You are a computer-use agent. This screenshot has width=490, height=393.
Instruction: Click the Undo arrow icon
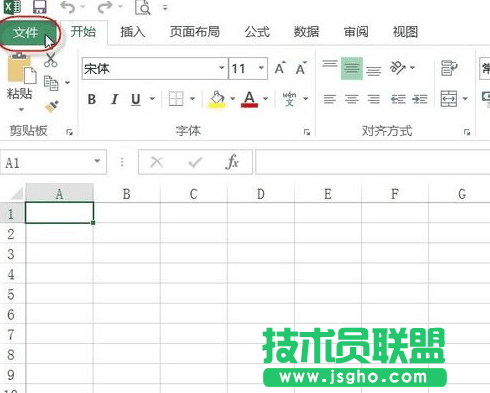[68, 7]
